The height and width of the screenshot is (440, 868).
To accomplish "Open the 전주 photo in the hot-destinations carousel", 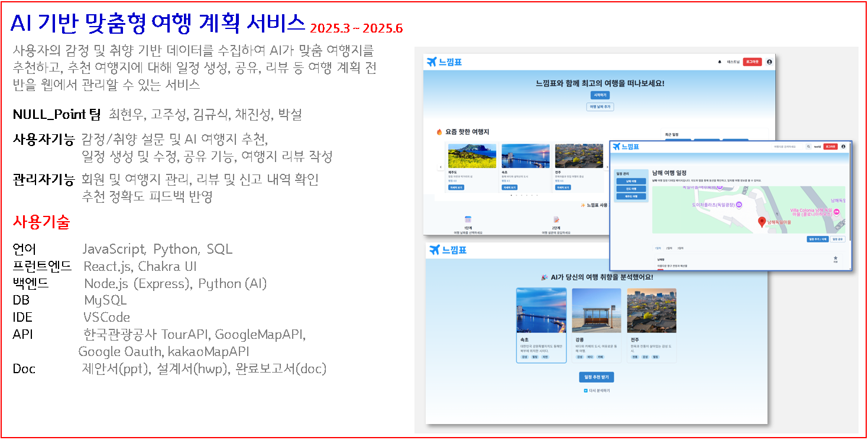I will [x=579, y=156].
